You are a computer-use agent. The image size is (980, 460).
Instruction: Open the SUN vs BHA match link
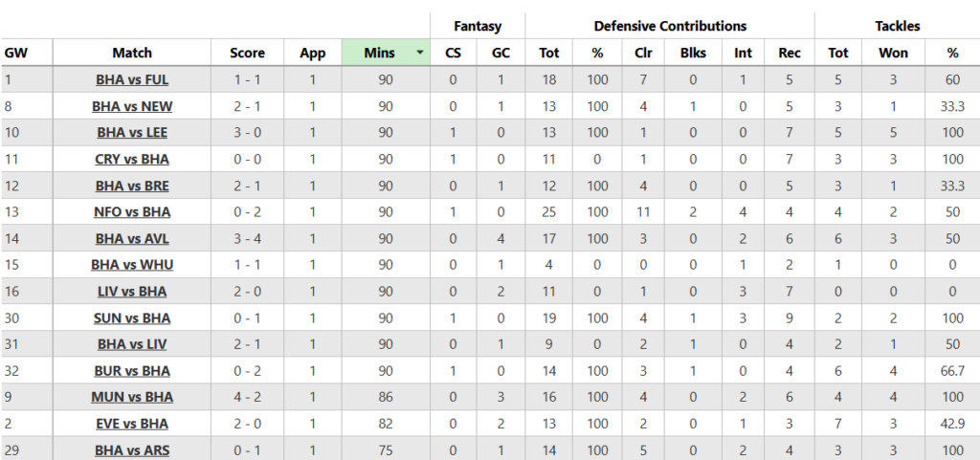tap(132, 318)
